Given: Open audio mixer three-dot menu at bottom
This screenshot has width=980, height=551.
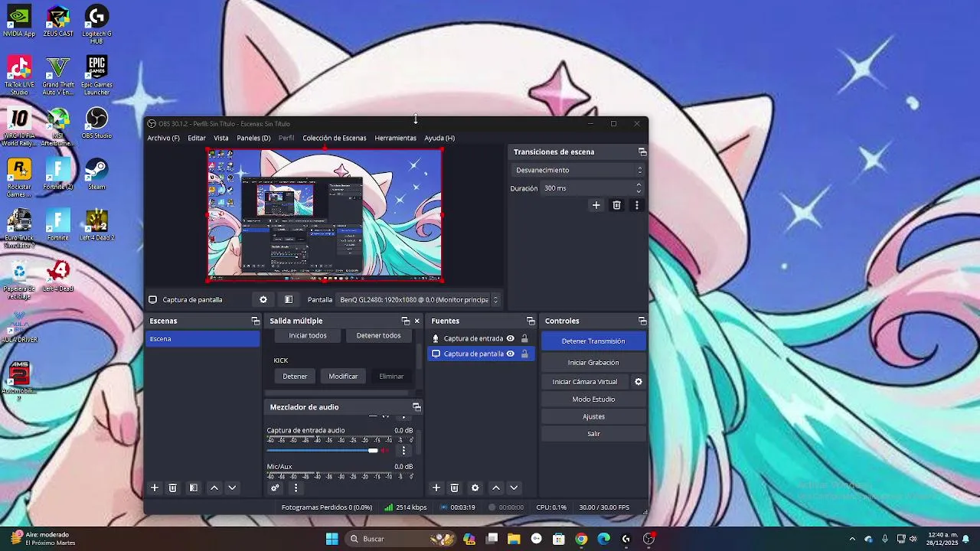Looking at the screenshot, I should tap(296, 487).
